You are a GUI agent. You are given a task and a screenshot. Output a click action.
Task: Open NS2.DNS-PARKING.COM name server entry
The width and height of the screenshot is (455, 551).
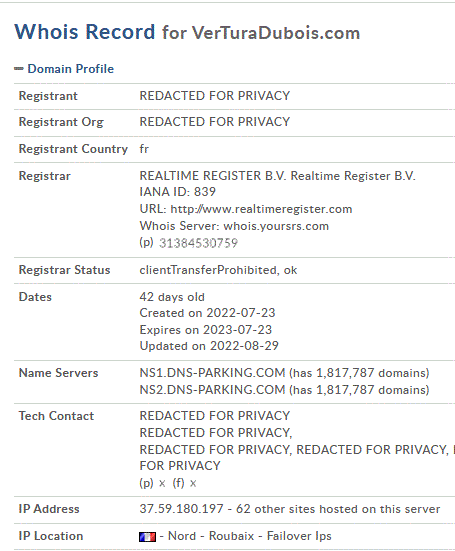click(x=212, y=390)
